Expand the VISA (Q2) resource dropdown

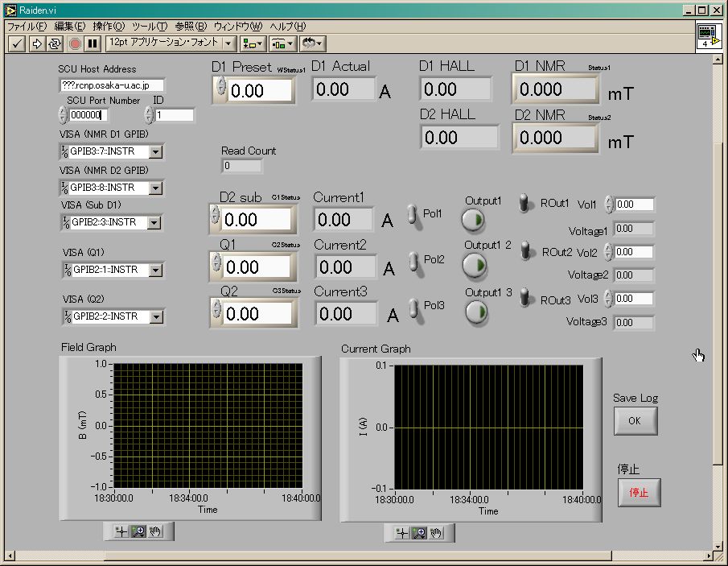click(156, 317)
